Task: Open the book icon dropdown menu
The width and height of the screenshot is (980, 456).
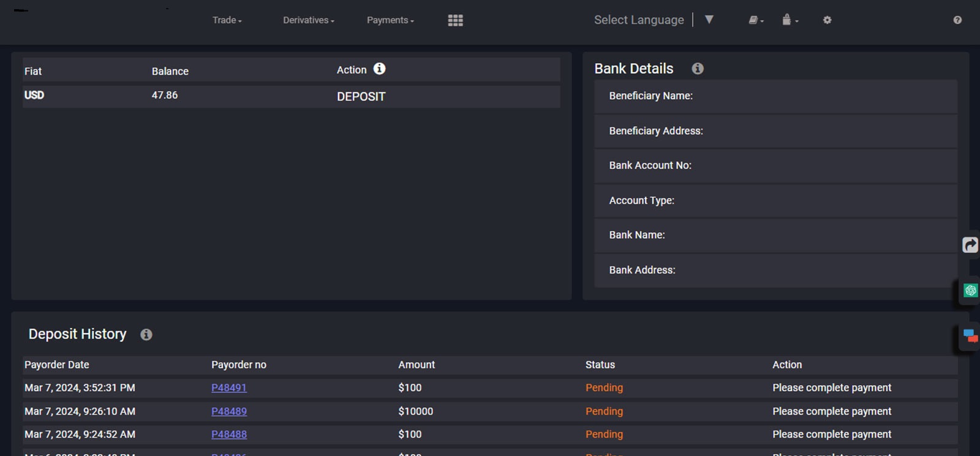Action: click(756, 20)
